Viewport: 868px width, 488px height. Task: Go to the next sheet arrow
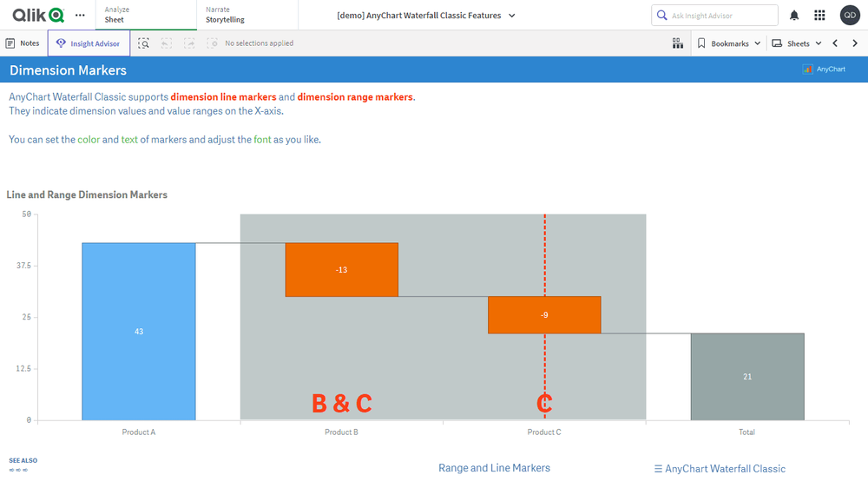[x=855, y=43]
